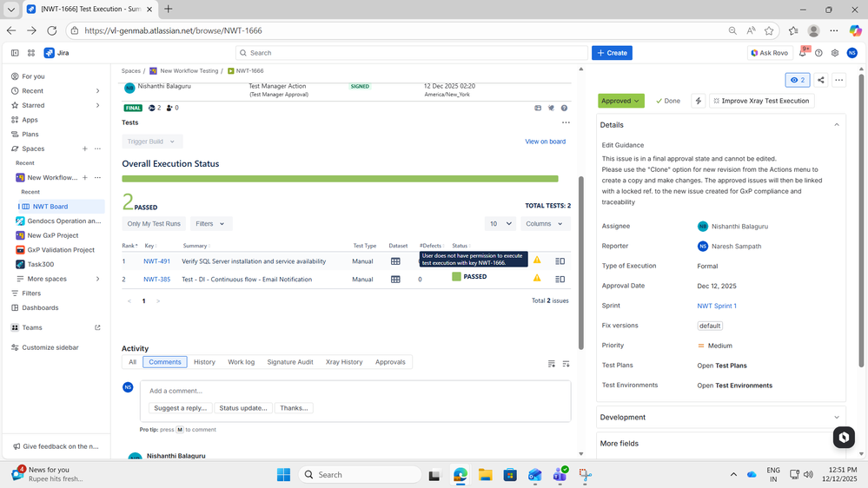Click the green PASSED status swatch for NWT-385
The width and height of the screenshot is (868, 488).
pyautogui.click(x=456, y=277)
